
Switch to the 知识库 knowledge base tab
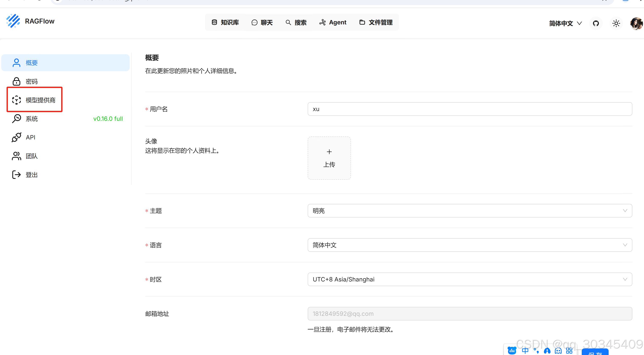click(225, 22)
